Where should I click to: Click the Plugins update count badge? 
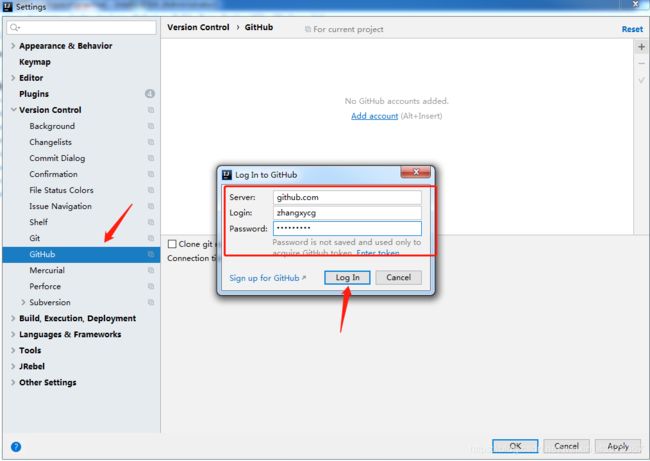tap(150, 94)
